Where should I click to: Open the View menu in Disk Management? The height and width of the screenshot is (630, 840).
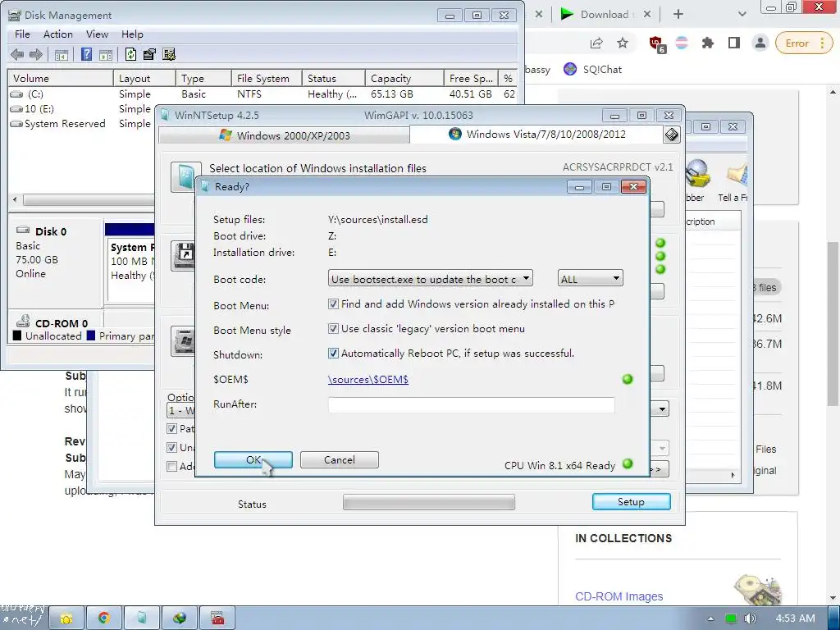coord(97,34)
